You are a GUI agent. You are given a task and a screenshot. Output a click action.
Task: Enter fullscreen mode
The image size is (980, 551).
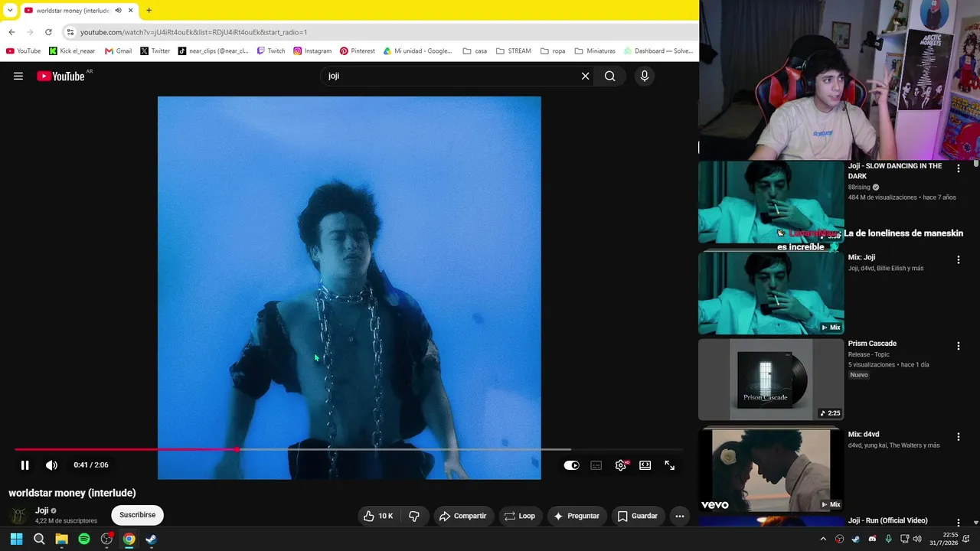point(670,465)
